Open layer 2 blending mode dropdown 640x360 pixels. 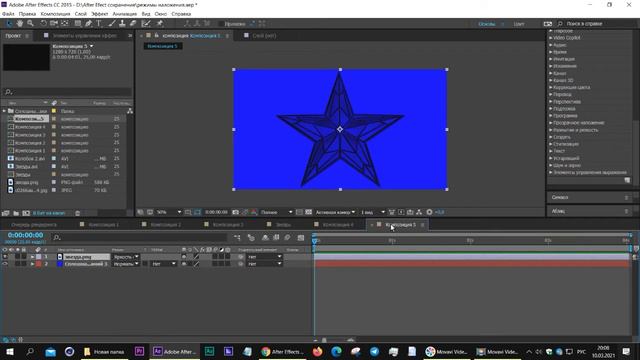(126, 264)
